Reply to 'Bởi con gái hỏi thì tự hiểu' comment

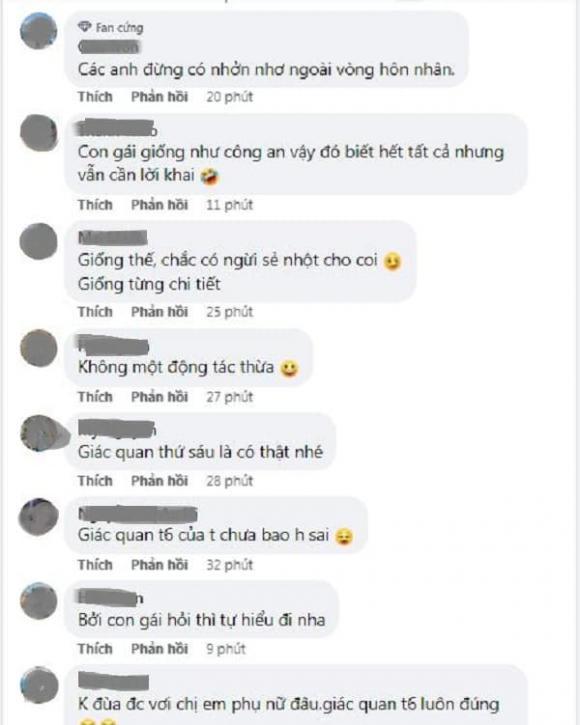pyautogui.click(x=160, y=649)
